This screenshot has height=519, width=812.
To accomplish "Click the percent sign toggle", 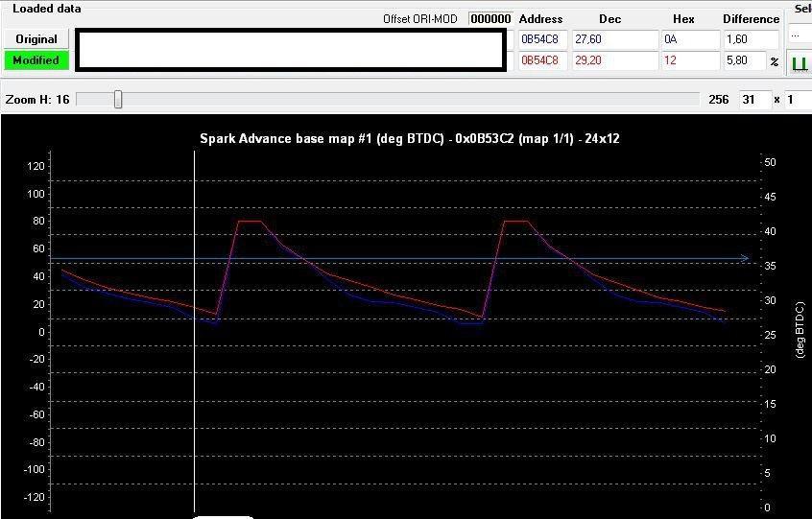I will click(775, 61).
